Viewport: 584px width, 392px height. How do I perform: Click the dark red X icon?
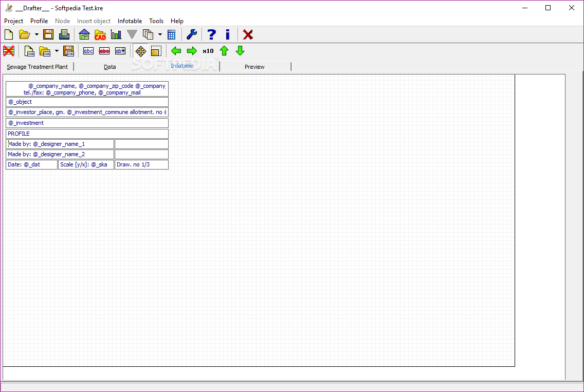tap(248, 34)
